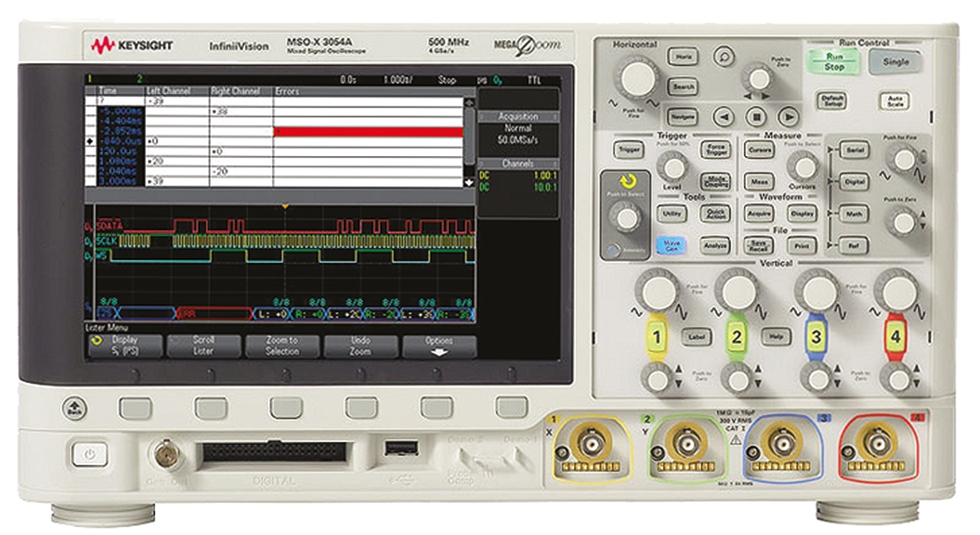
Task: Click the Print key
Action: [802, 244]
